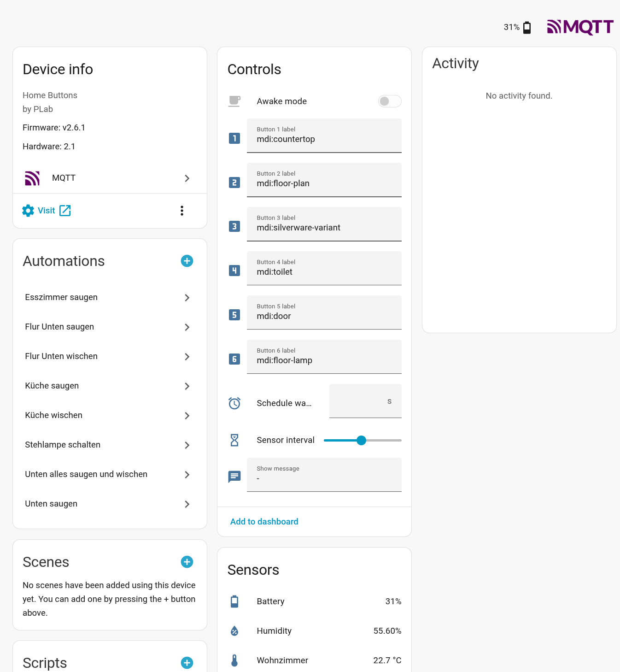Open the Wohnzimmer 22.7 °C value
Image resolution: width=620 pixels, height=672 pixels.
(387, 660)
